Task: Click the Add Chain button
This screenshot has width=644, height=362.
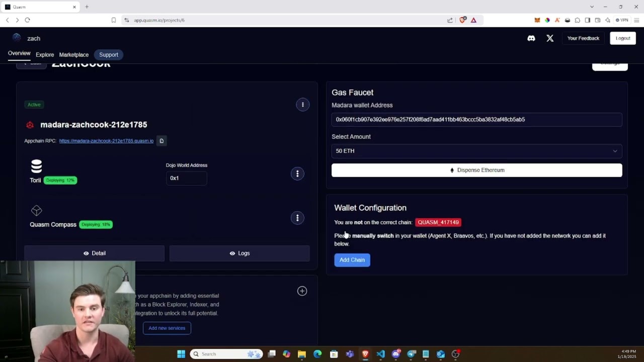Action: [352, 260]
